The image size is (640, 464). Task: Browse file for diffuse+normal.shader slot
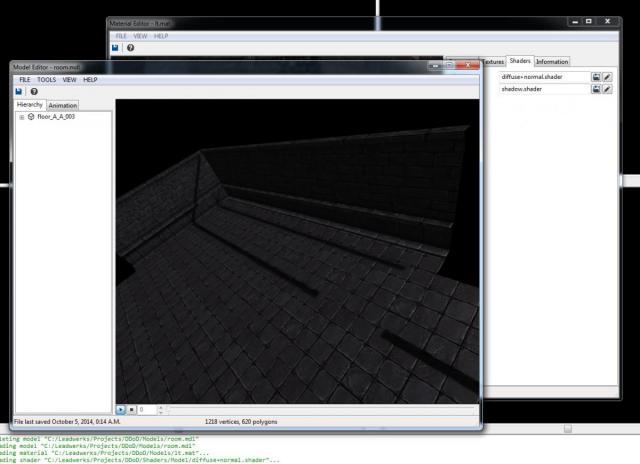[596, 76]
